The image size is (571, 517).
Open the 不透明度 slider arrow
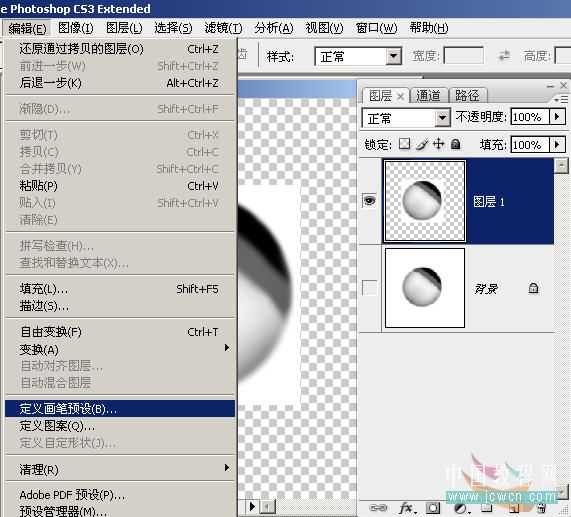(557, 117)
